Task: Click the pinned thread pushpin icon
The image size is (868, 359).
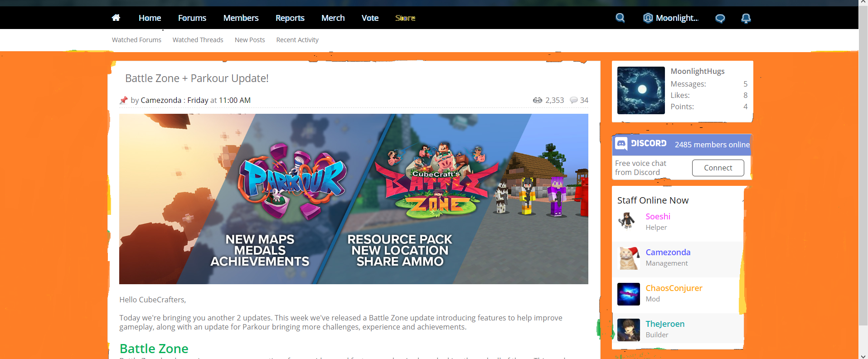Action: [123, 100]
